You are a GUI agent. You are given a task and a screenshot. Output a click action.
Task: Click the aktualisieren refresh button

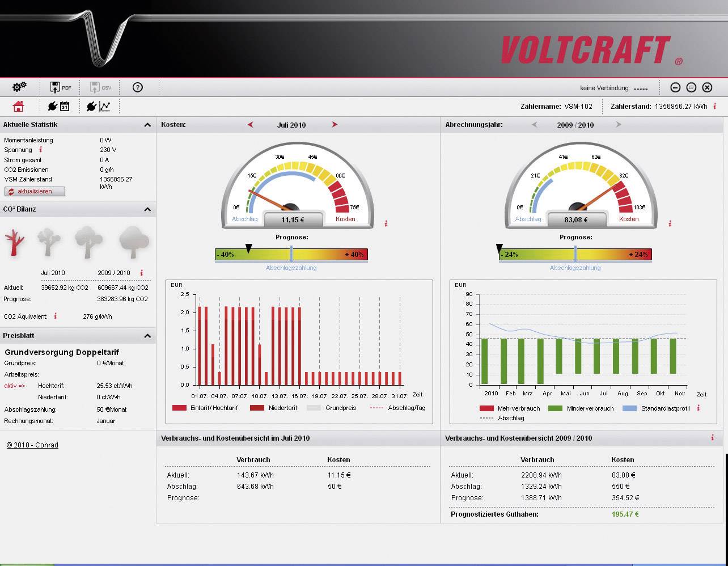coord(35,192)
